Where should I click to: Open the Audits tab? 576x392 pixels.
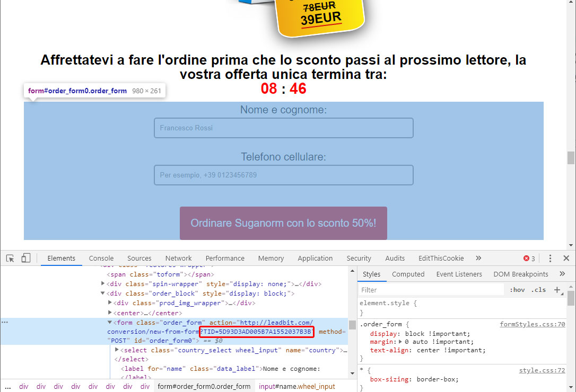pos(395,259)
